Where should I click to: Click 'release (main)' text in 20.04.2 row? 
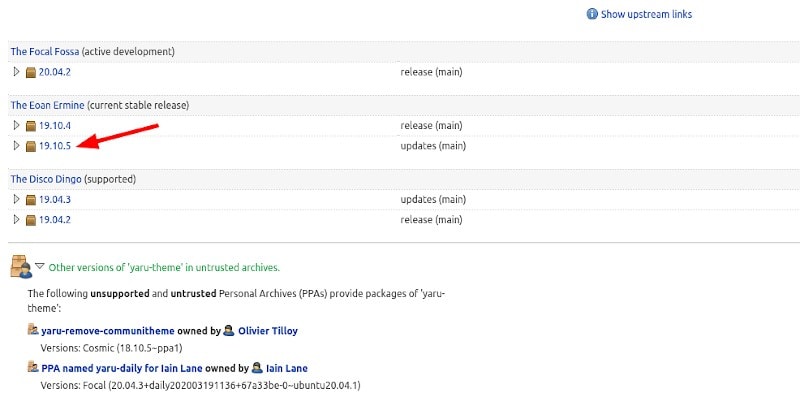click(431, 72)
